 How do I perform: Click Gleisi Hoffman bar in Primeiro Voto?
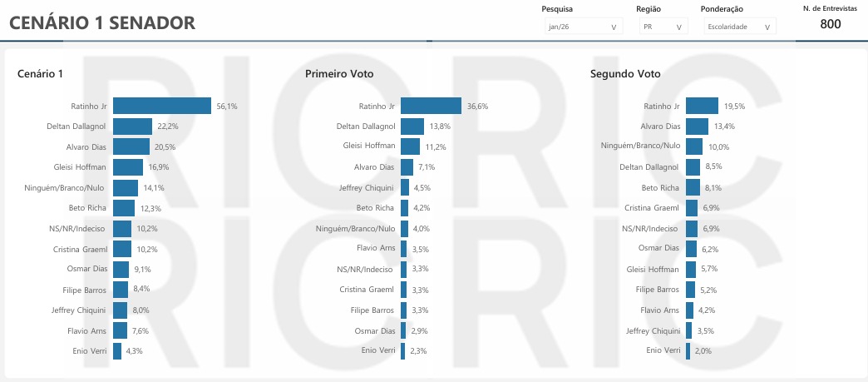[410, 146]
